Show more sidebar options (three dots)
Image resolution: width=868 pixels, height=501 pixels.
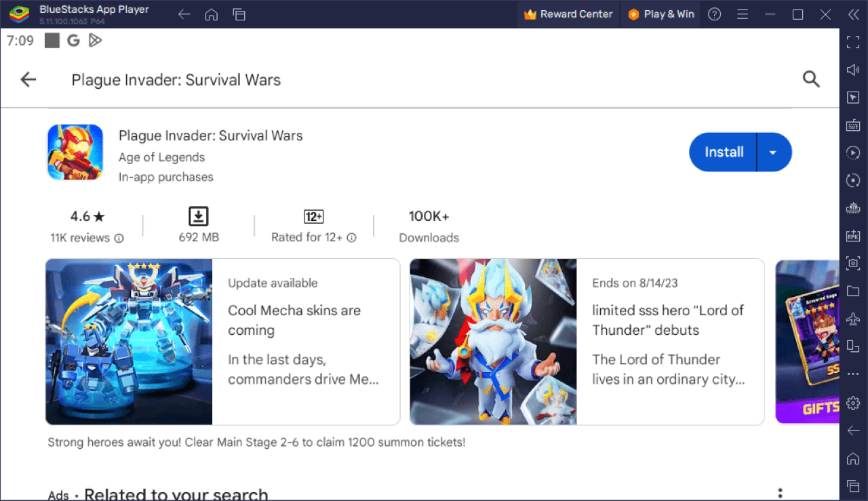pyautogui.click(x=853, y=374)
